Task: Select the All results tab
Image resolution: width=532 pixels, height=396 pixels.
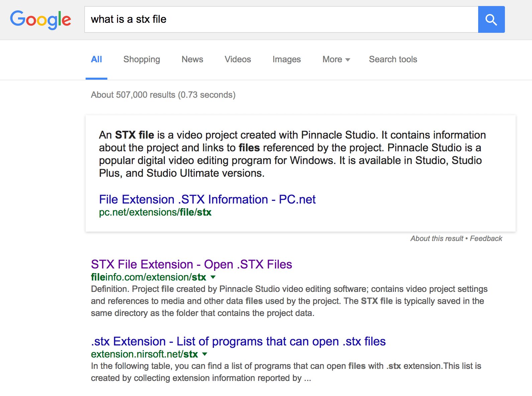Action: [96, 60]
